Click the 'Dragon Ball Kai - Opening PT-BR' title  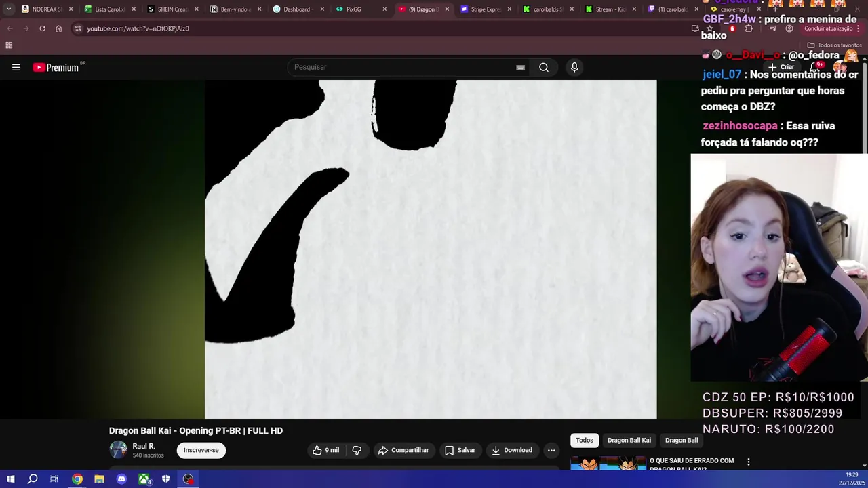coord(196,430)
